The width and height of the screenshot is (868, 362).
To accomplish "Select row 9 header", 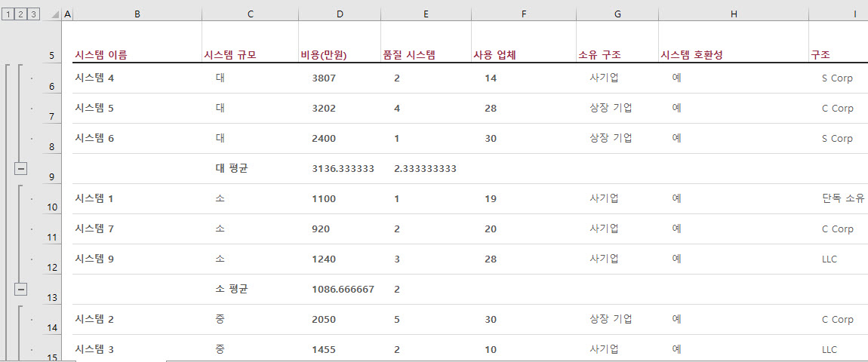I will point(53,169).
